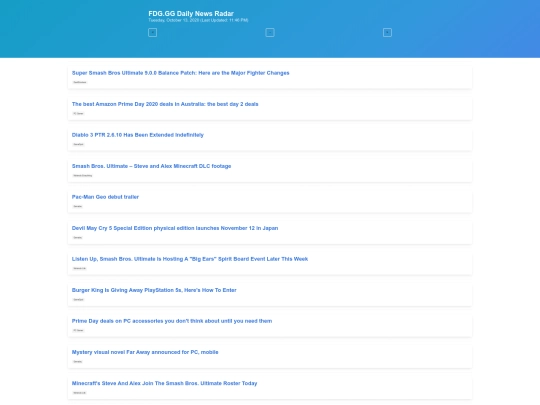Click the rightmost square icon in header

point(387,32)
